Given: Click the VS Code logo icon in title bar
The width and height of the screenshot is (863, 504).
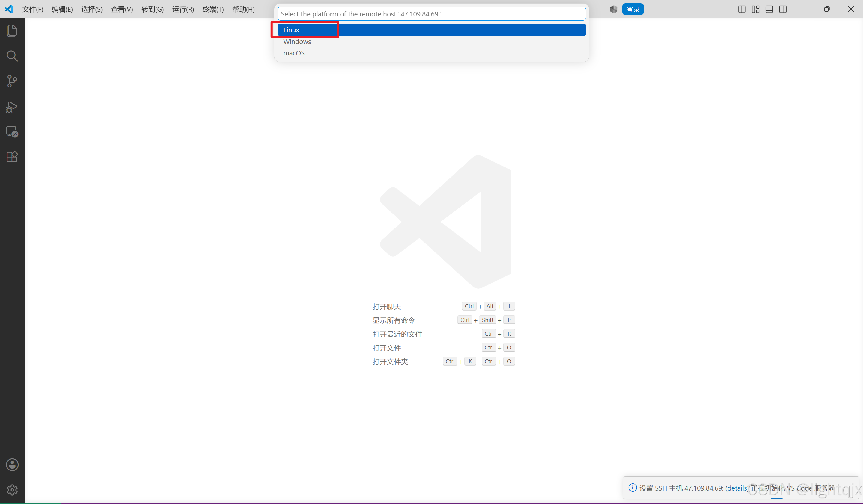Looking at the screenshot, I should click(9, 9).
